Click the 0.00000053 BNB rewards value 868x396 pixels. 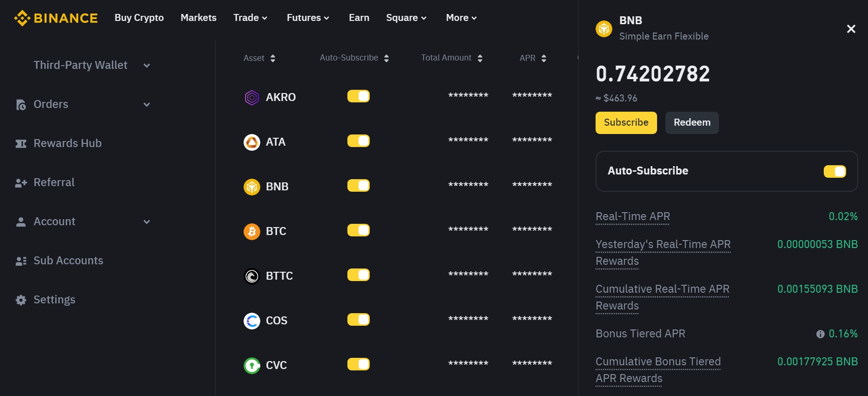(x=818, y=244)
